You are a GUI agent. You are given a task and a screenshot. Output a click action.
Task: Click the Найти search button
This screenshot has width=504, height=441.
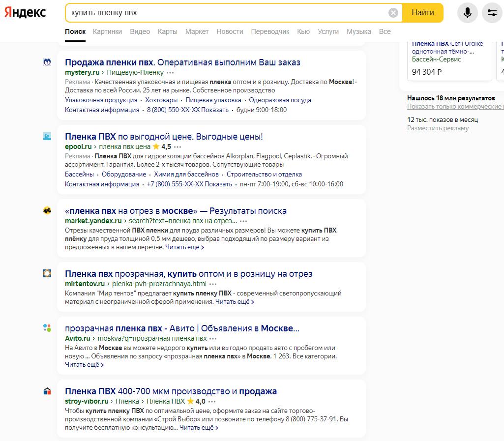click(423, 13)
